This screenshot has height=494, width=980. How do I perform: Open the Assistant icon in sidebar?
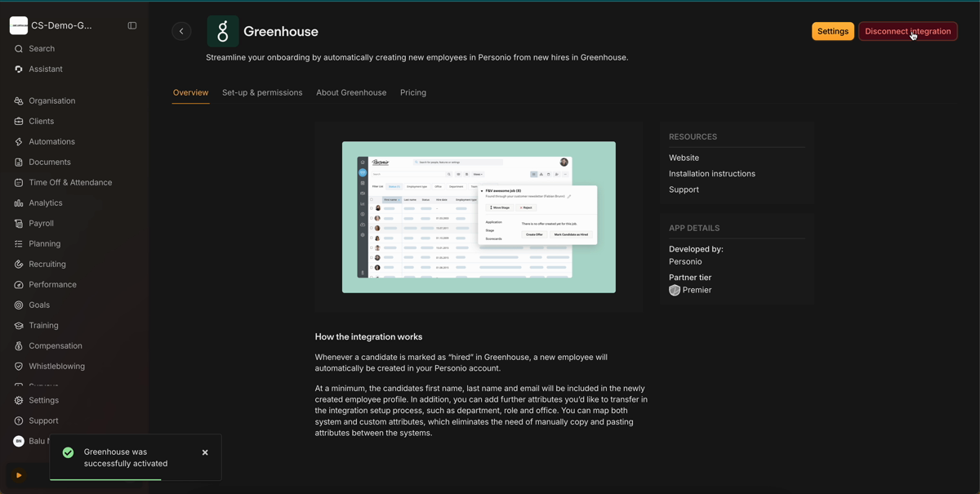pos(19,69)
